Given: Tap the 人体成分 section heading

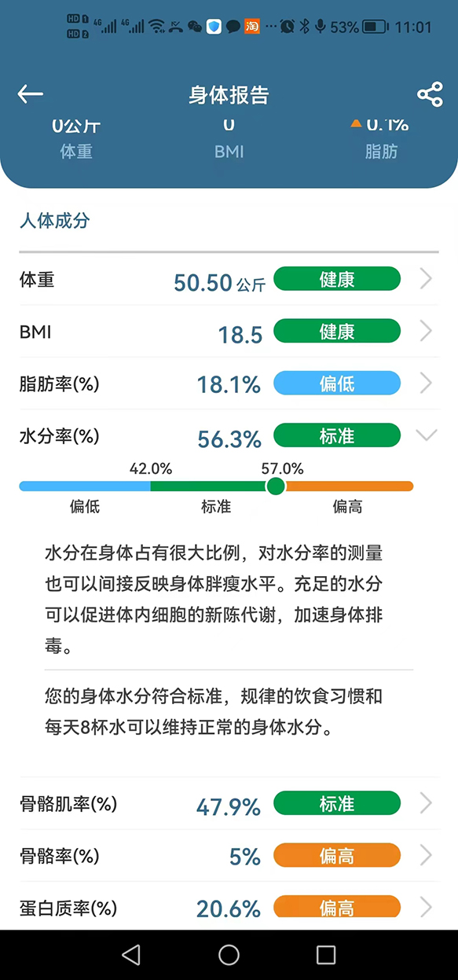Looking at the screenshot, I should 54,221.
